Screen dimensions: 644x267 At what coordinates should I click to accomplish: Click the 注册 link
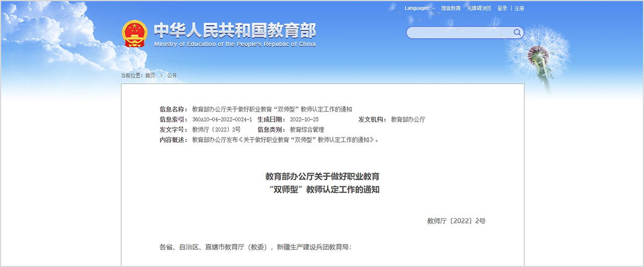tap(519, 9)
